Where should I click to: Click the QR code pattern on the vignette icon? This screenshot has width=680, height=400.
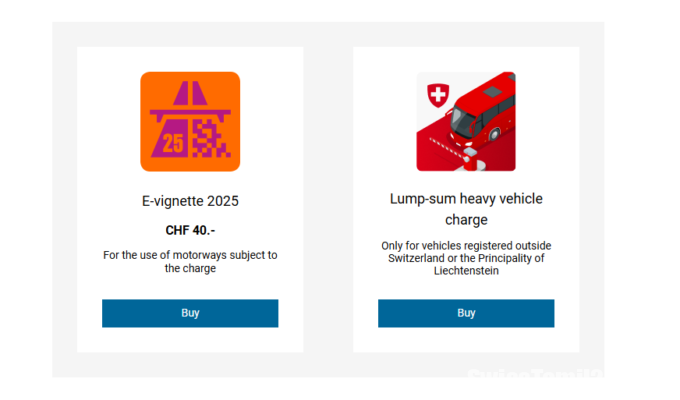tap(210, 139)
